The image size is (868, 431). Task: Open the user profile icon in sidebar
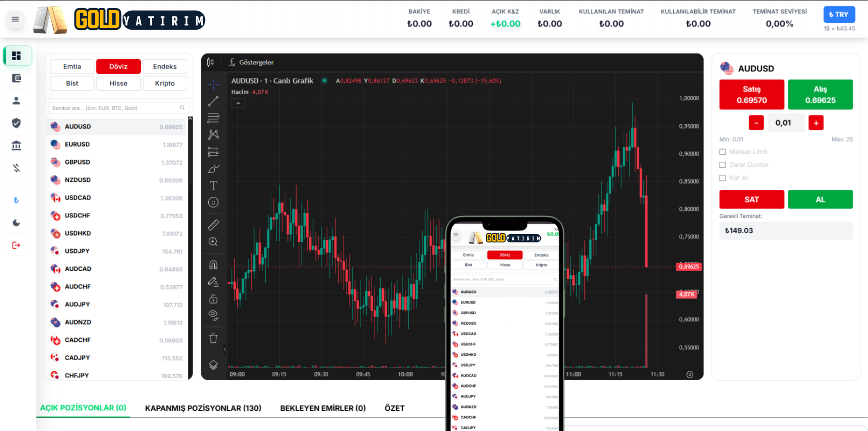coord(16,101)
